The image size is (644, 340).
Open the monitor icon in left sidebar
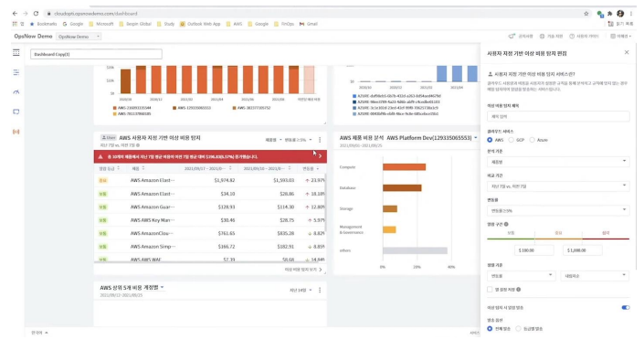tap(16, 112)
